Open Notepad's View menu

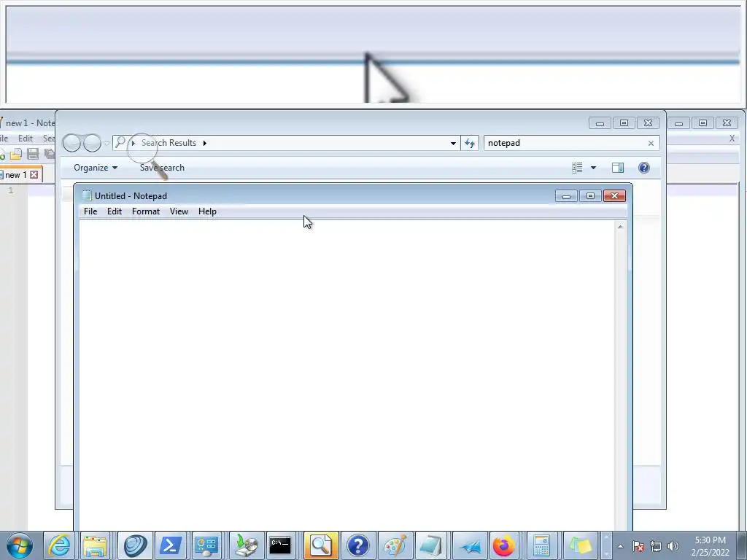(x=179, y=211)
